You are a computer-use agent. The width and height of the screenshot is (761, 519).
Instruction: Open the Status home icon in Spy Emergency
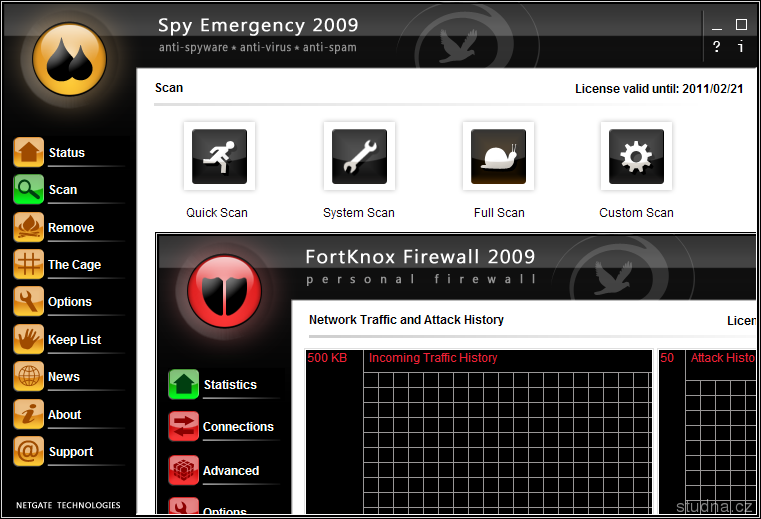[x=29, y=152]
